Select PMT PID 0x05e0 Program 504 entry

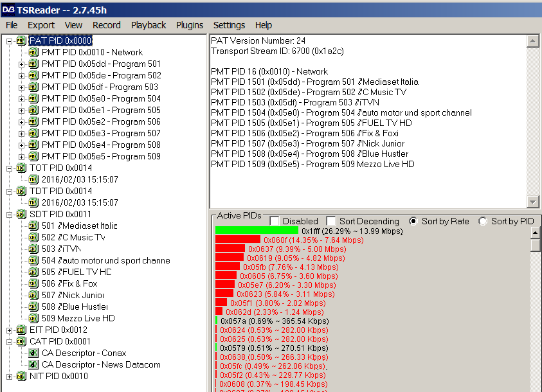pos(101,98)
